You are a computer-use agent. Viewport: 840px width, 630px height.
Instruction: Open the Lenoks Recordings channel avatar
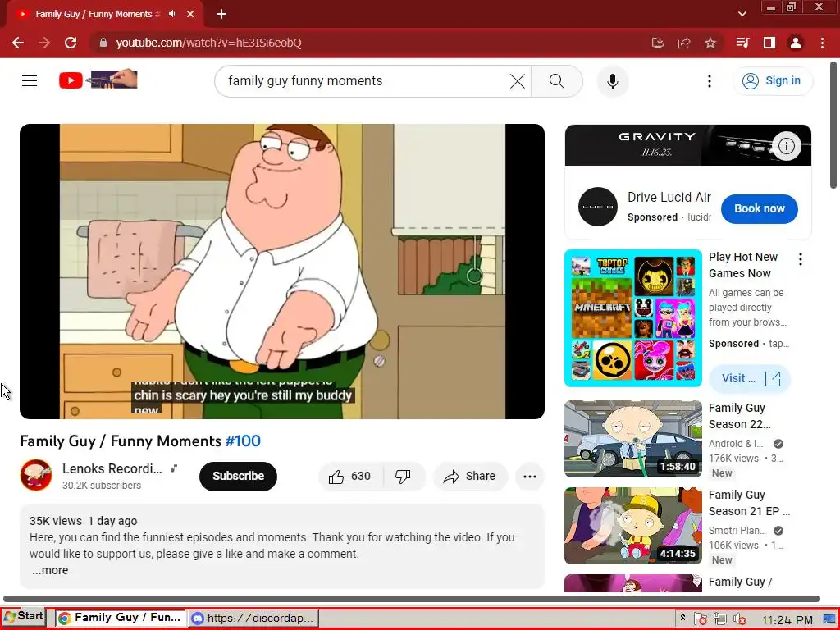point(36,475)
